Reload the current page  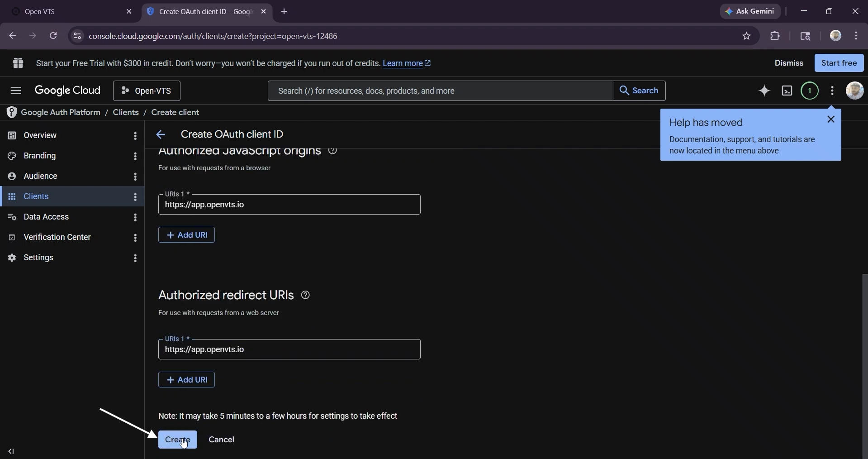coord(53,36)
